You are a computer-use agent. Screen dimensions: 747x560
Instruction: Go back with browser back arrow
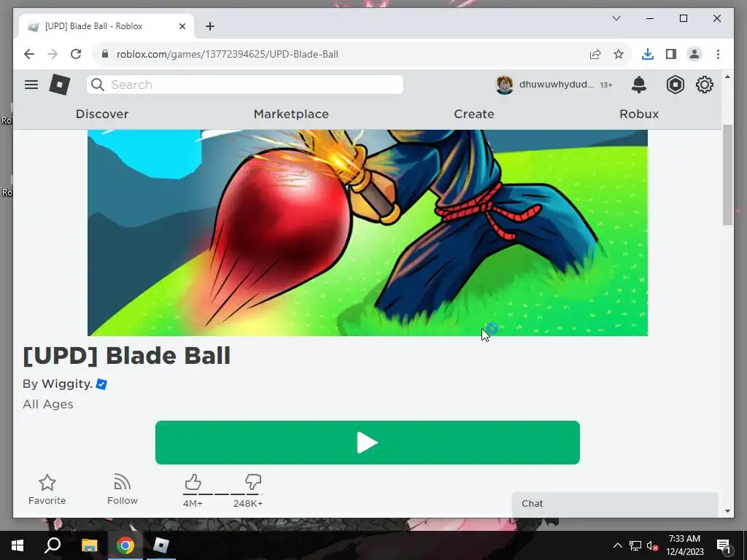[29, 54]
